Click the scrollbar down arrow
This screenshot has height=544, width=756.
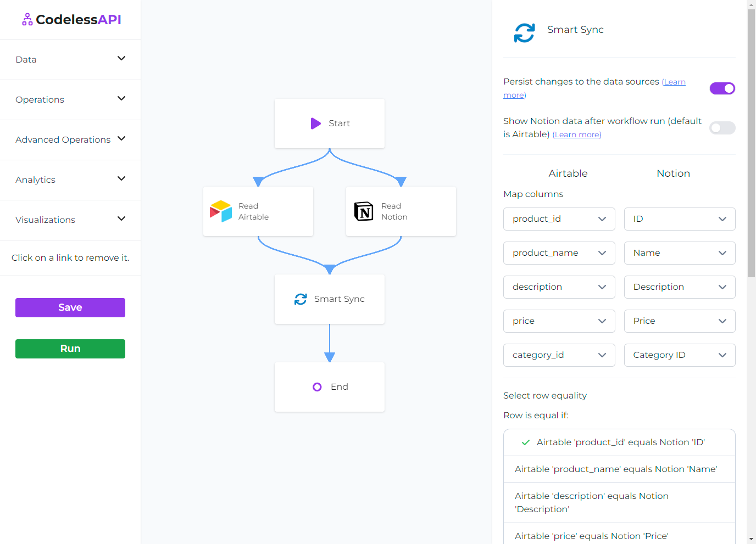[x=751, y=540]
